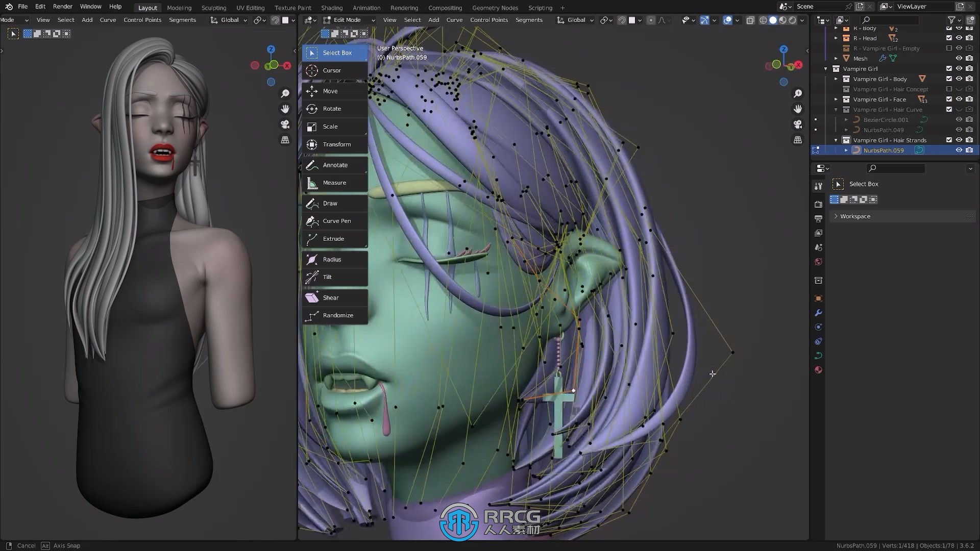
Task: Select the Radius tool
Action: point(332,259)
